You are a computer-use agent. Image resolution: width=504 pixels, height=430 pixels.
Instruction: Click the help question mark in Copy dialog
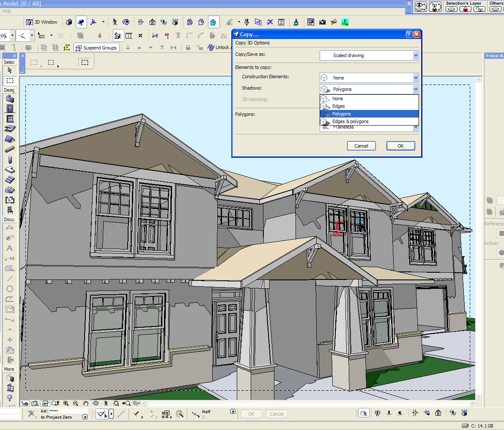[409, 34]
